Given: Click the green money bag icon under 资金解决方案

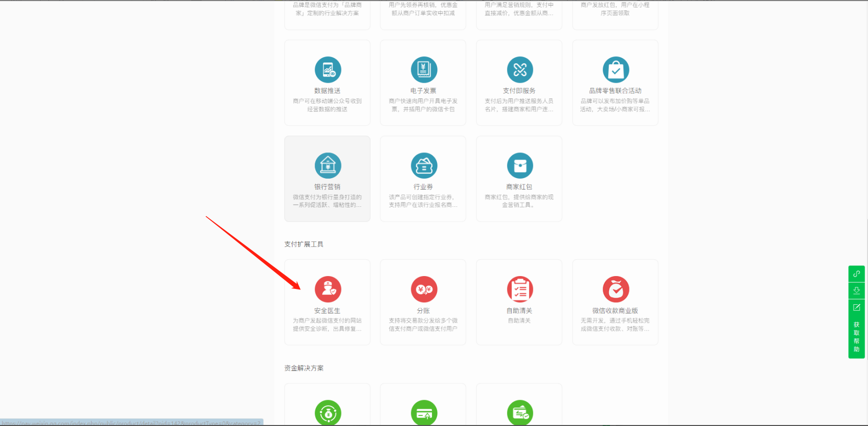Looking at the screenshot, I should (328, 413).
